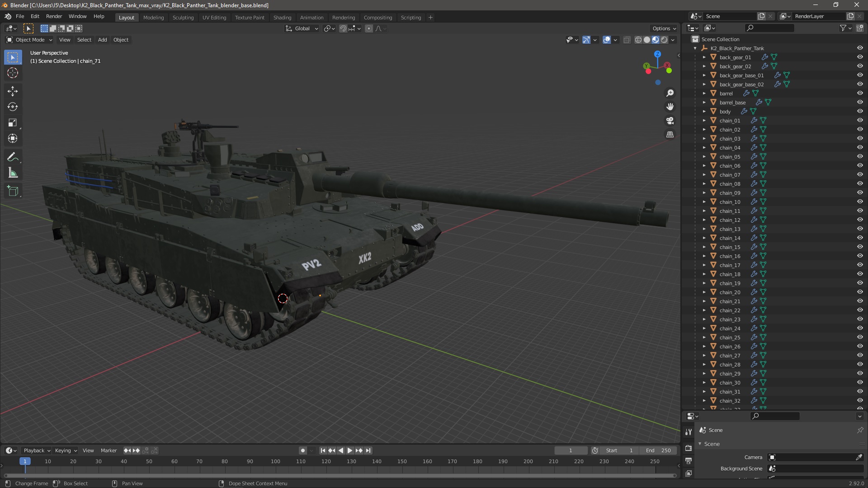Screen dimensions: 868x488
Task: Select the Measure ruler tool
Action: tap(13, 173)
